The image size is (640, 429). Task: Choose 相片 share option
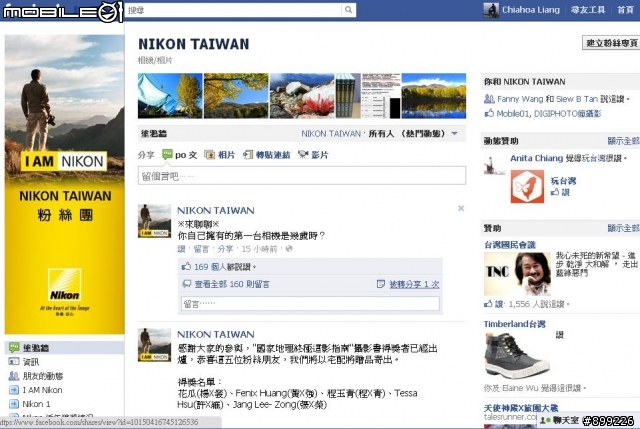click(x=226, y=155)
